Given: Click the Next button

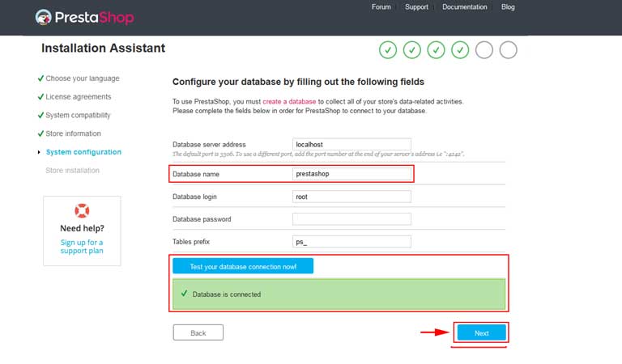Looking at the screenshot, I should pyautogui.click(x=482, y=332).
